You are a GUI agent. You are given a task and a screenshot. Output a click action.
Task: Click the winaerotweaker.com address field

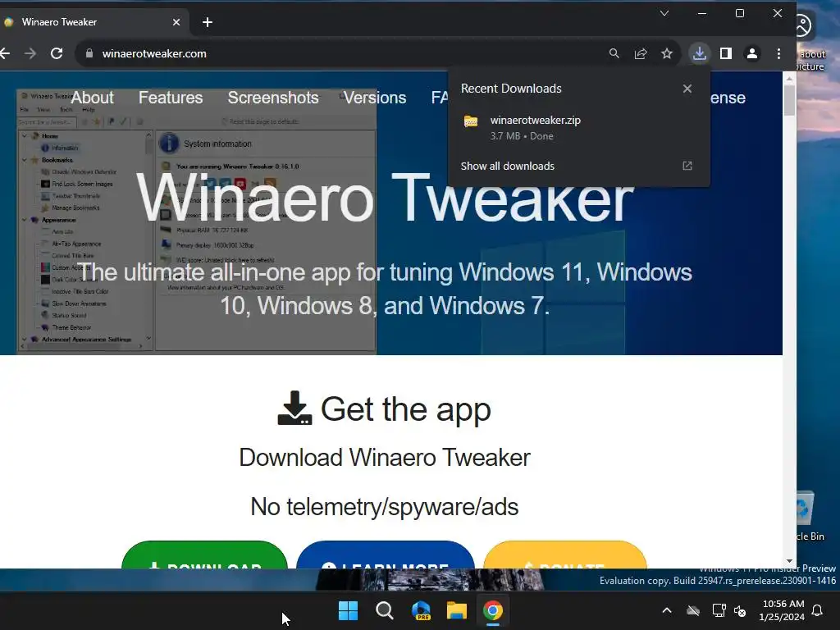click(x=343, y=53)
